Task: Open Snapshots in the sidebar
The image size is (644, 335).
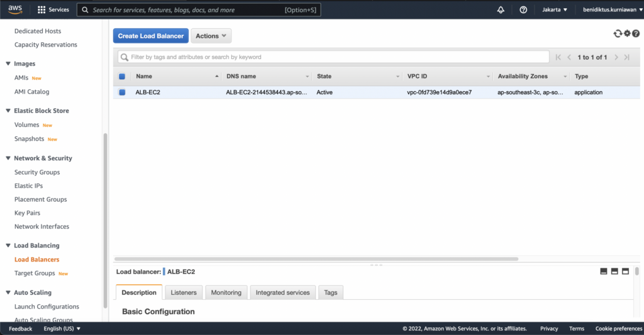Action: (x=29, y=138)
